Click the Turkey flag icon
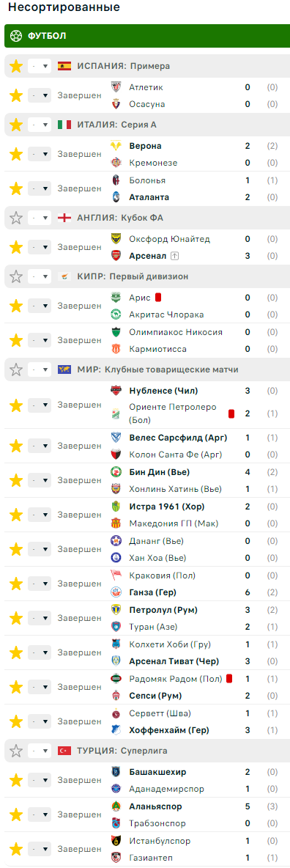 click(x=64, y=751)
